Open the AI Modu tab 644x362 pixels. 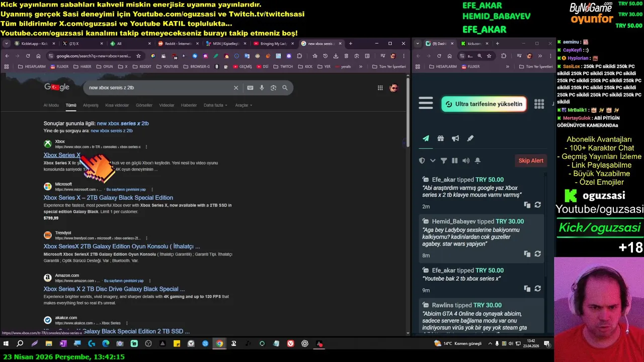51,105
